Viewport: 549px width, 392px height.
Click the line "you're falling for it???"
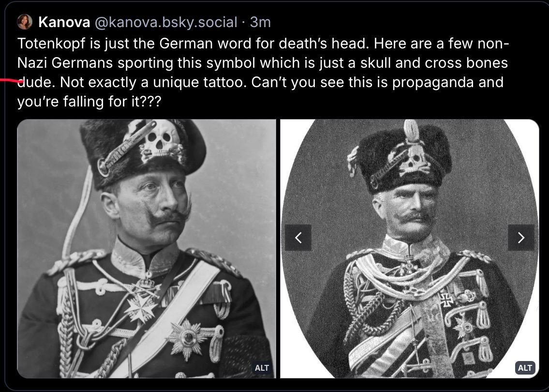89,102
